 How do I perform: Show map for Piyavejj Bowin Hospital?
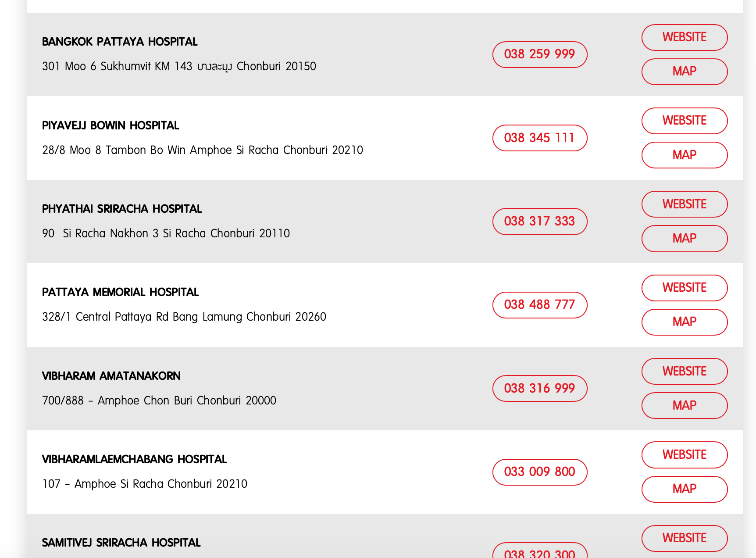[x=684, y=155]
